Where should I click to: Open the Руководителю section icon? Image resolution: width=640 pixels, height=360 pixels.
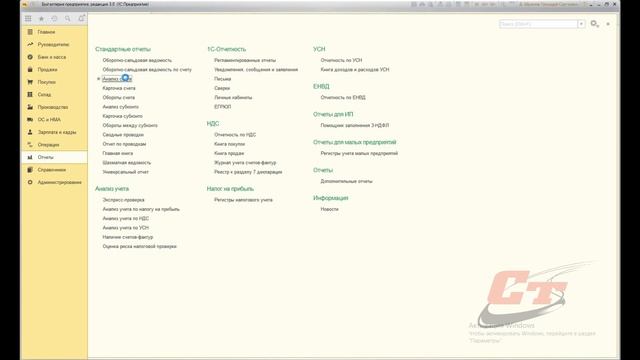(30, 44)
